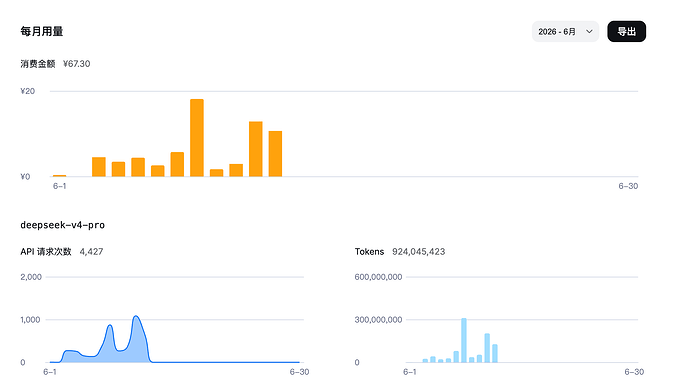The width and height of the screenshot is (690, 389).
Task: Click the 300,000,000 axis label
Action: (378, 319)
